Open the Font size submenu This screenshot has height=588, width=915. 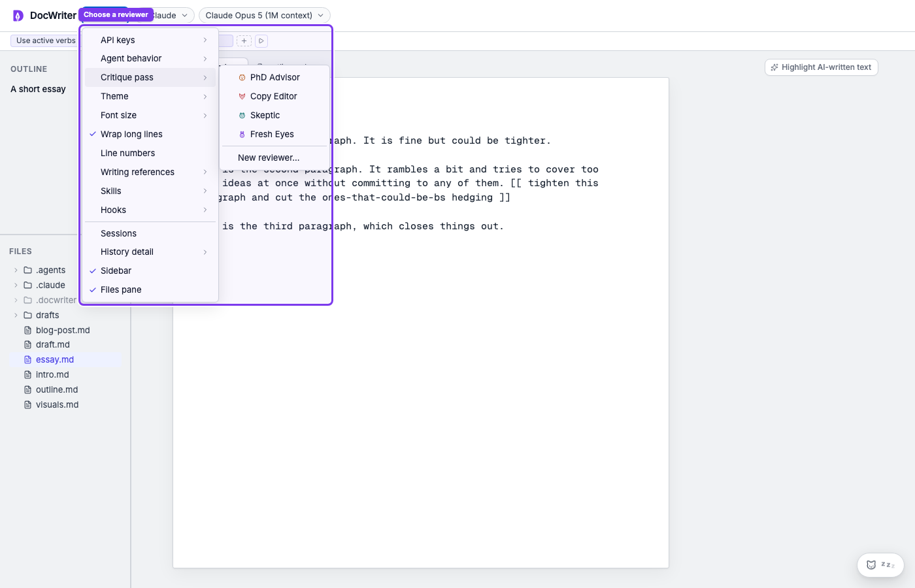[150, 115]
